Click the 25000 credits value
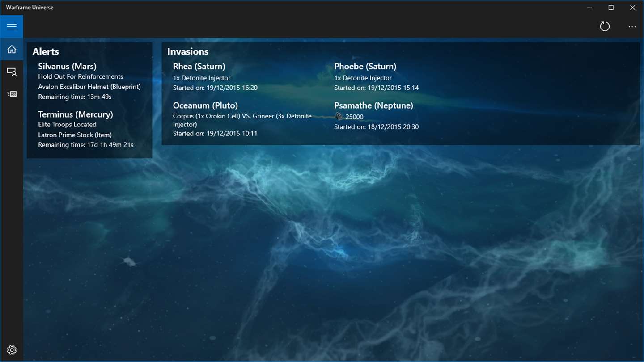This screenshot has width=644, height=362. coord(354,117)
